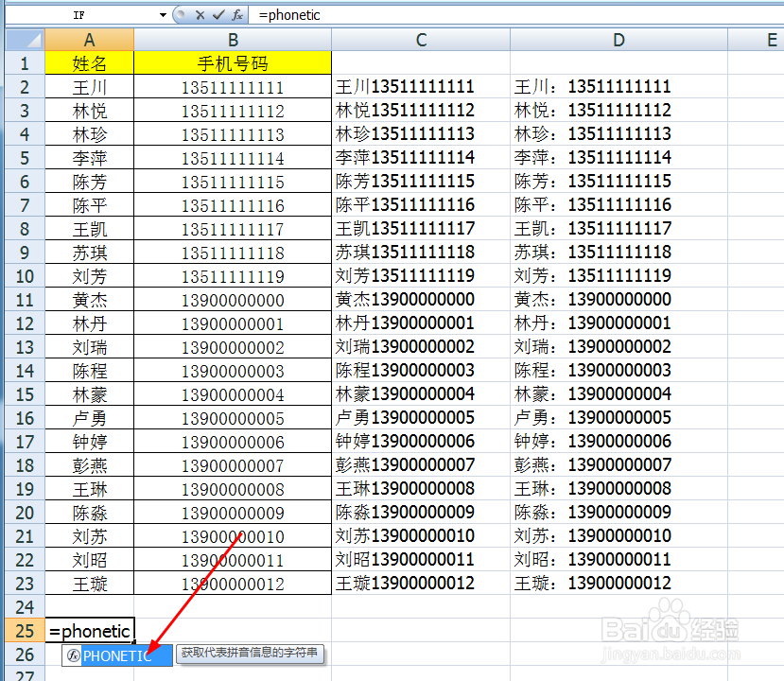784x681 pixels.
Task: Click cell 林悦：13511111112 in column D
Action: 619,111
